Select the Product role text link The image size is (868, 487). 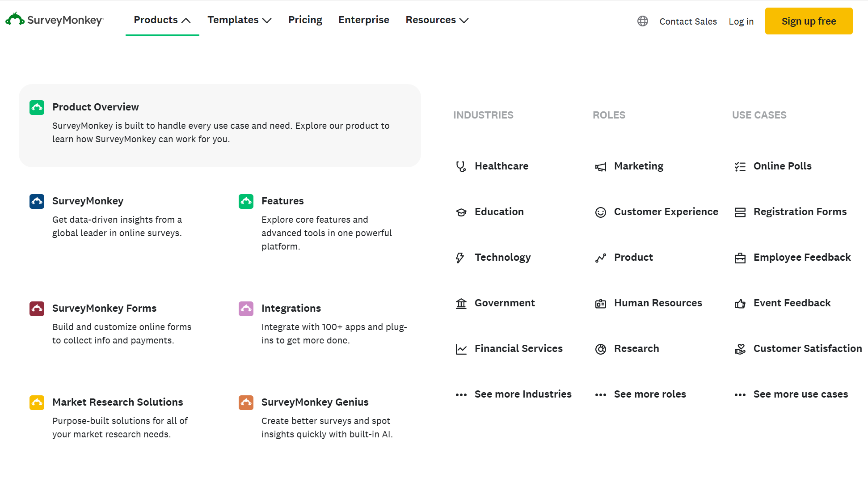coord(633,257)
